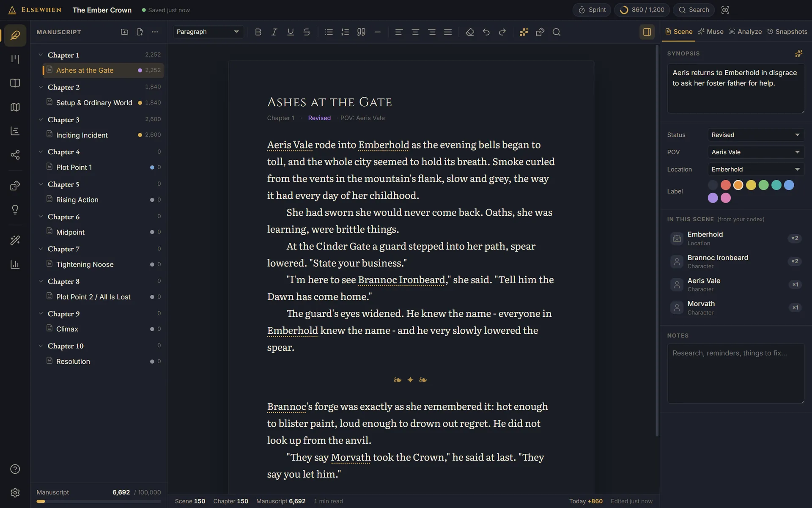Collapse Chapter 5 in the manuscript tree
Screen dimensions: 812x508
point(41,184)
